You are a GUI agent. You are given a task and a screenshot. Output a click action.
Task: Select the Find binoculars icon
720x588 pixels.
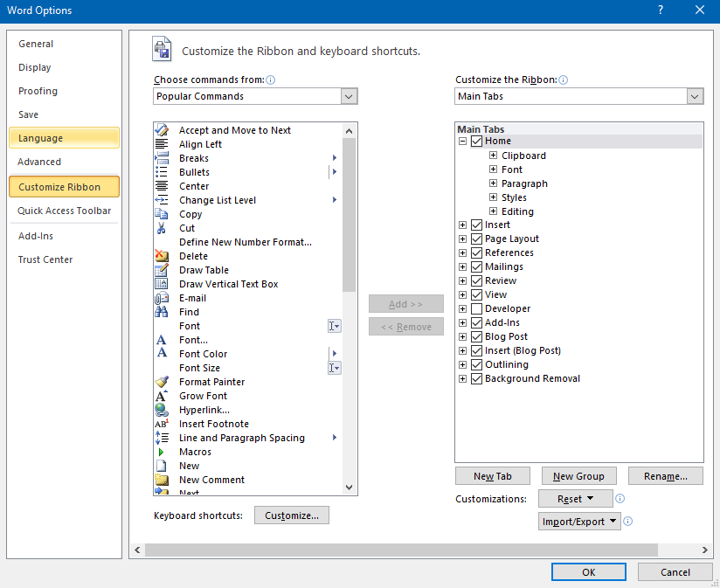coord(162,312)
